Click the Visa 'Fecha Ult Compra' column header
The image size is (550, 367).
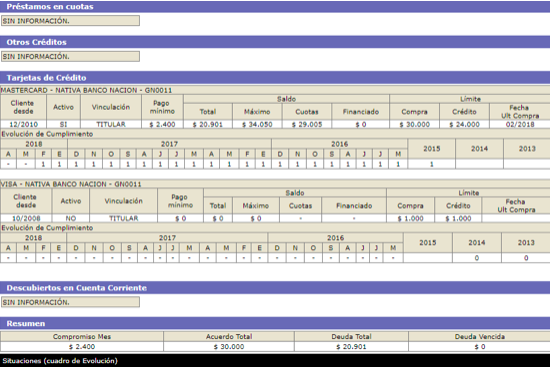516,206
